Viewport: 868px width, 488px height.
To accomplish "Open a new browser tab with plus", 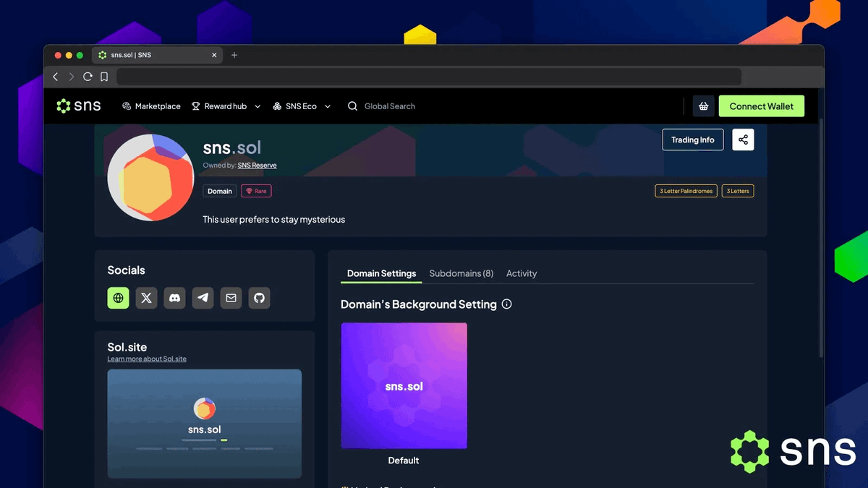I will [x=234, y=55].
